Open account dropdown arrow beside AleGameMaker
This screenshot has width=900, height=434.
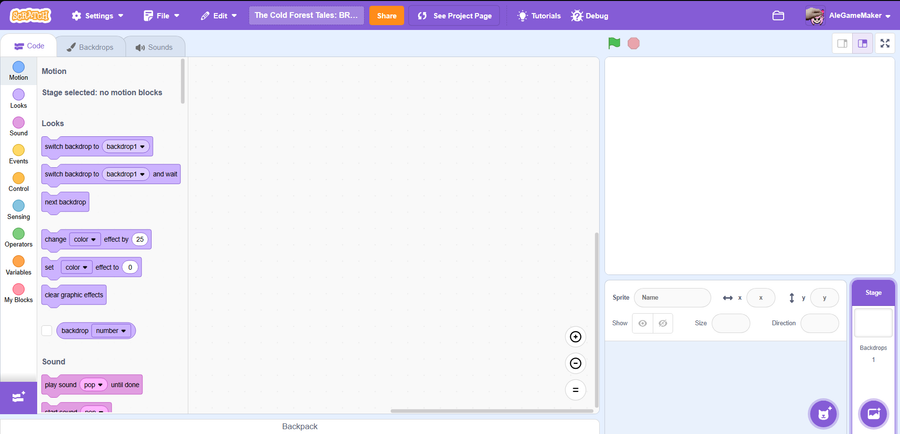(x=889, y=17)
